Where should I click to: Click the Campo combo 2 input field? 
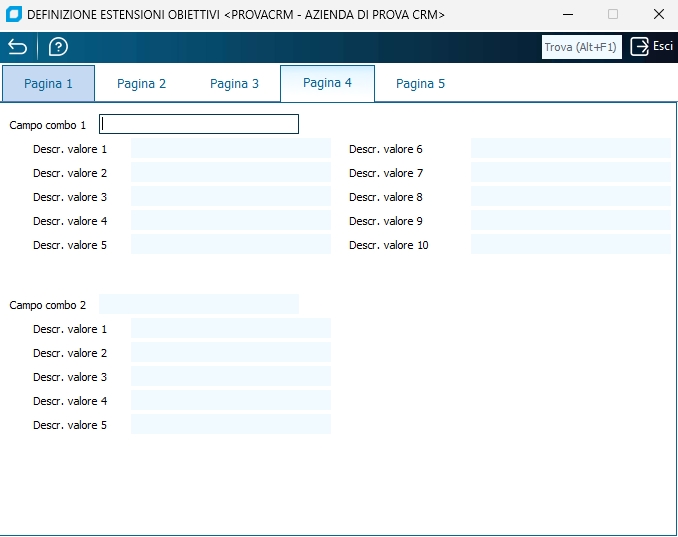point(199,304)
